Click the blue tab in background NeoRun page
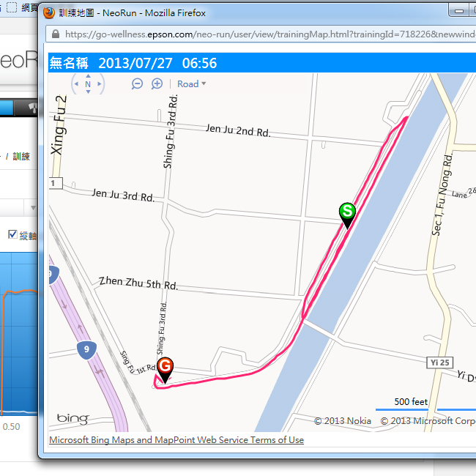 point(7,108)
